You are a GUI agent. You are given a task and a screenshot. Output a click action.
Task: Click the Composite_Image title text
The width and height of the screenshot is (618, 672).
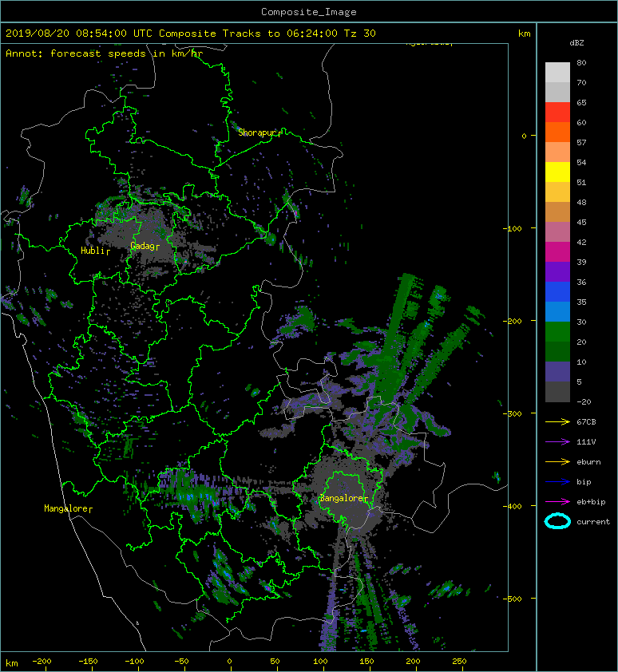309,12
